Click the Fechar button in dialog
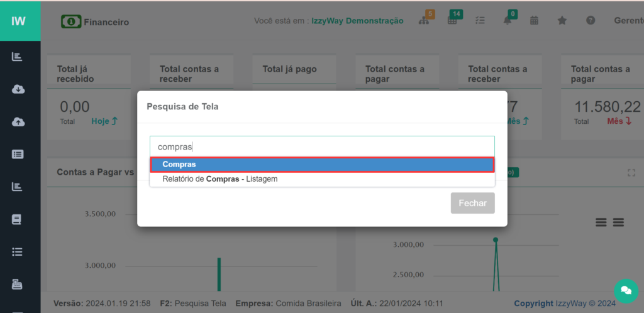 tap(472, 203)
